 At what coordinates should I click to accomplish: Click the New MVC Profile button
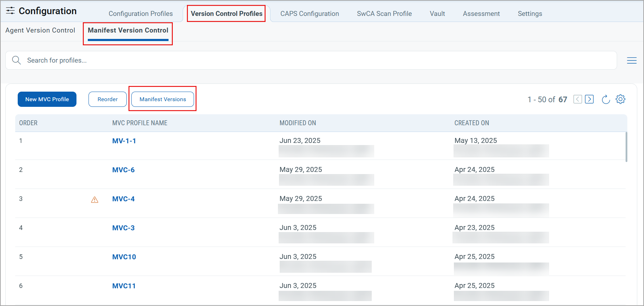tap(47, 99)
